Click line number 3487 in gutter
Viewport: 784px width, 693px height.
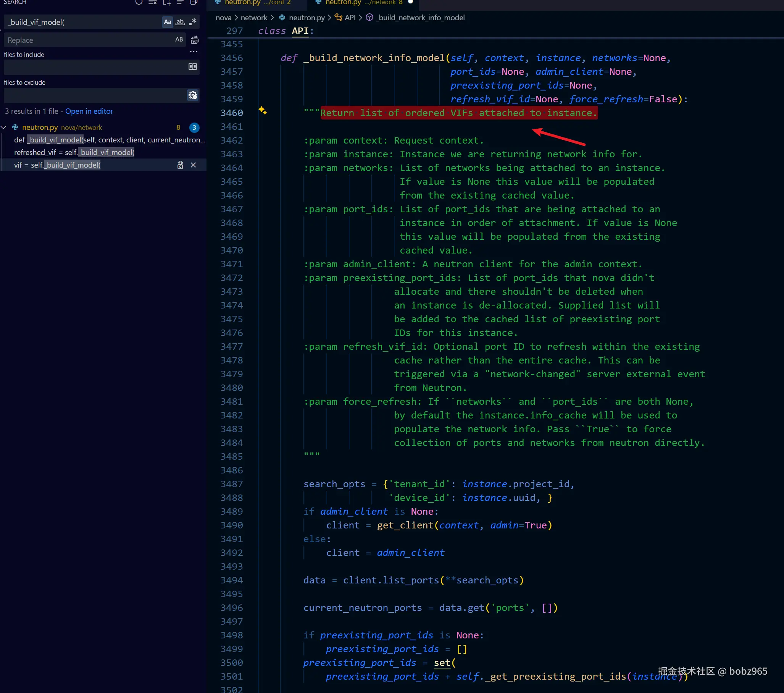(x=232, y=484)
